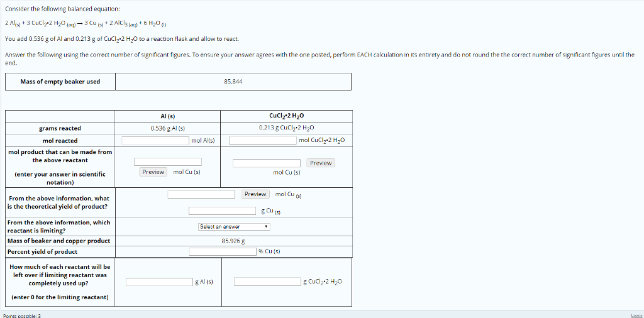
Task: Click '(enter 0 for the limiting reactant)' note
Action: tap(60, 297)
